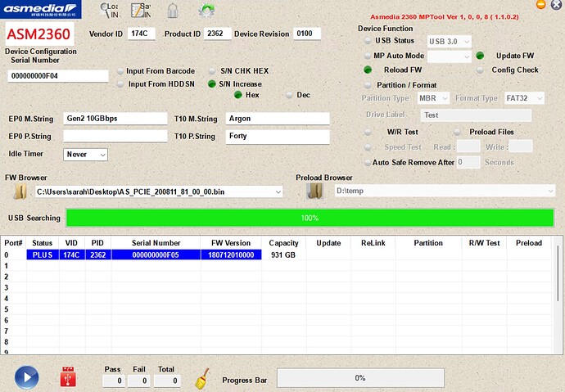Screen dimensions: 565x392
Task: Click the Serial Number input field
Action: pos(58,76)
